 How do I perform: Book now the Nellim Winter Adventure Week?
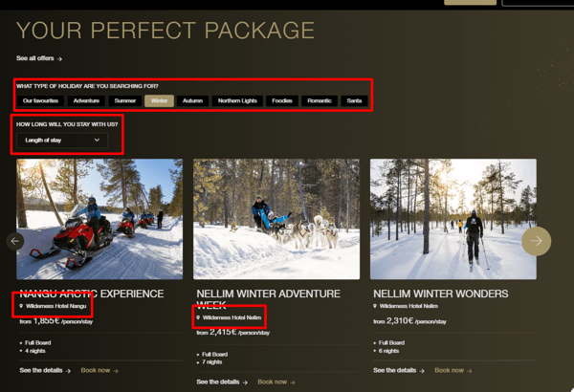[276, 382]
